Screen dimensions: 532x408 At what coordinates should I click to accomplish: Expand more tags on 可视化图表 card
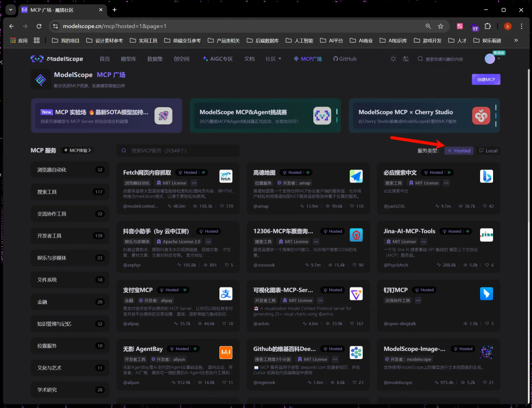[320, 300]
